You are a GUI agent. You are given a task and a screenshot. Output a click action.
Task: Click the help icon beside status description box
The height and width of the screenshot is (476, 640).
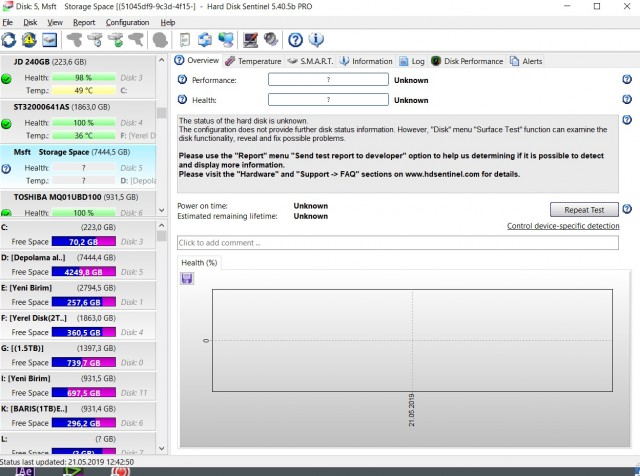[627, 120]
